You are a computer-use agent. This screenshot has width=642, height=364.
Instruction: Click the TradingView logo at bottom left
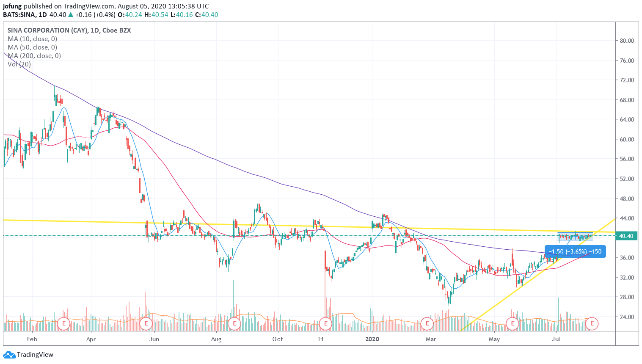click(x=28, y=355)
